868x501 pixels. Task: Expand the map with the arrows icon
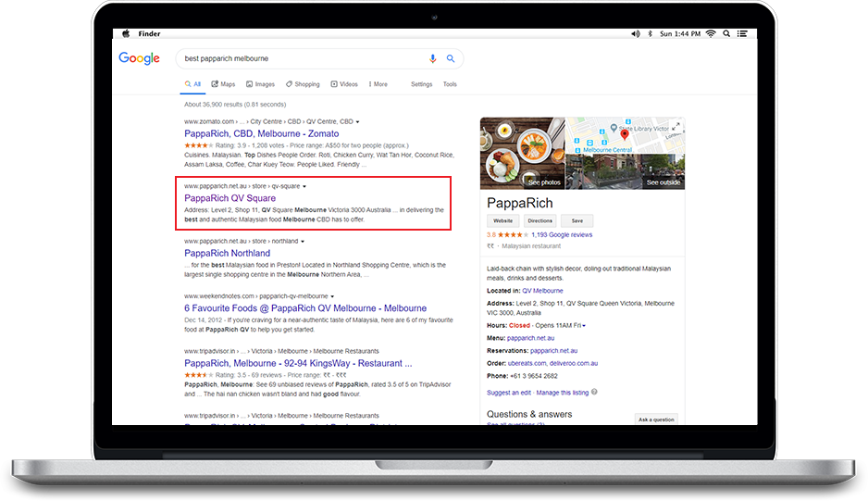pyautogui.click(x=676, y=126)
